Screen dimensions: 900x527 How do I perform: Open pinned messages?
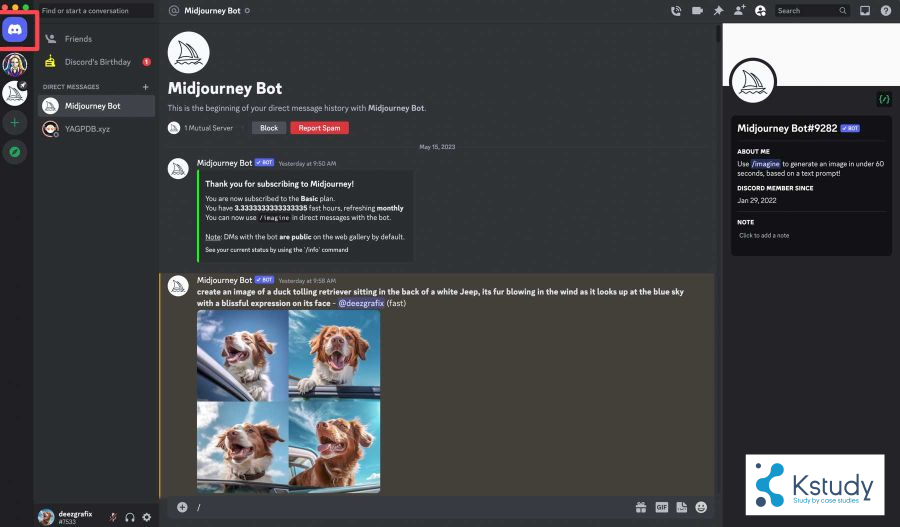click(718, 11)
